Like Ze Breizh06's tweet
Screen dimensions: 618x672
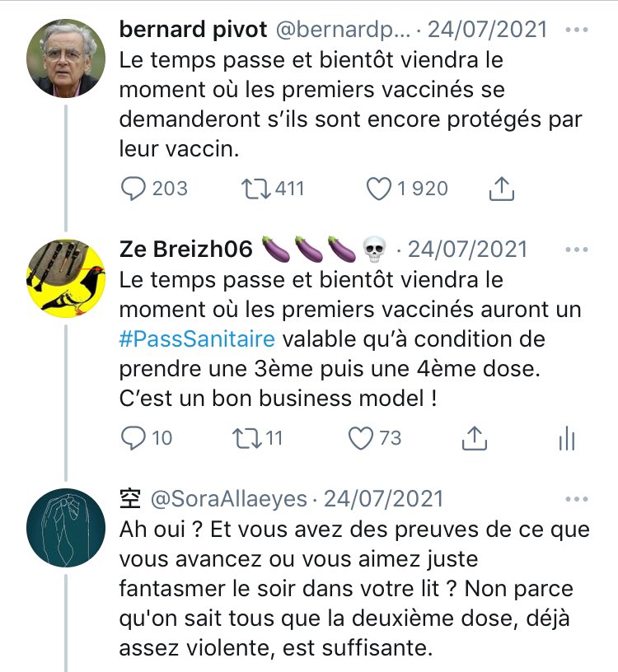[361, 438]
